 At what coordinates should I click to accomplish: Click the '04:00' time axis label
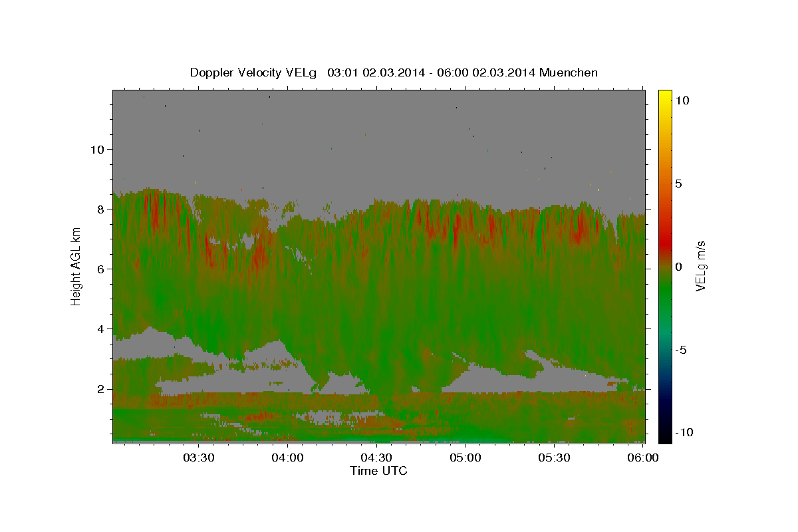point(287,458)
